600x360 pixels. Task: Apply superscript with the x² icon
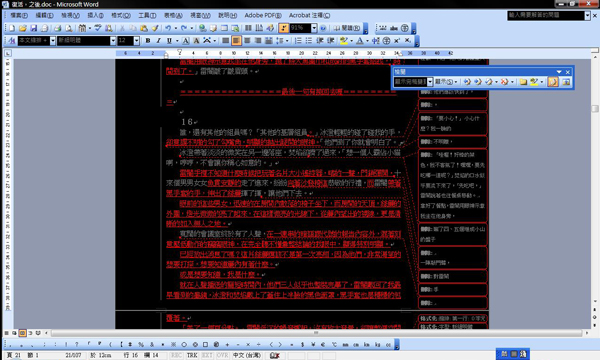coord(397,41)
